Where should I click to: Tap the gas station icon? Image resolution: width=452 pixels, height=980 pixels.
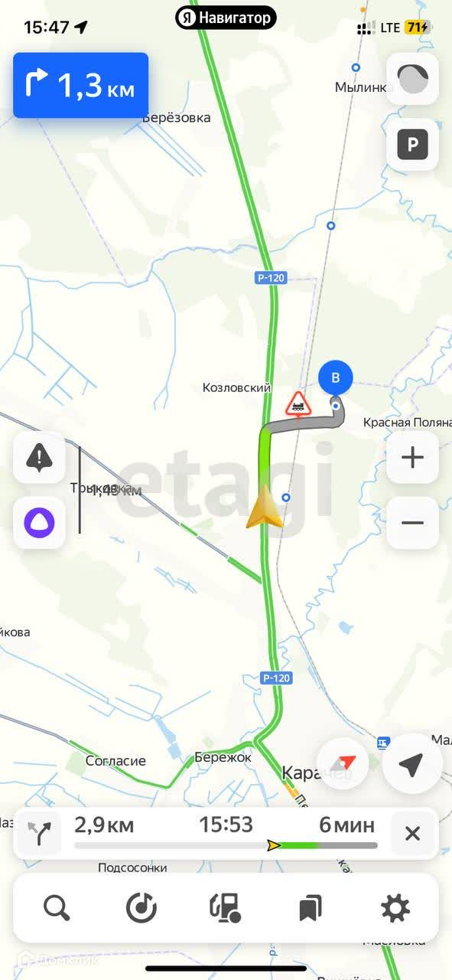pyautogui.click(x=226, y=909)
